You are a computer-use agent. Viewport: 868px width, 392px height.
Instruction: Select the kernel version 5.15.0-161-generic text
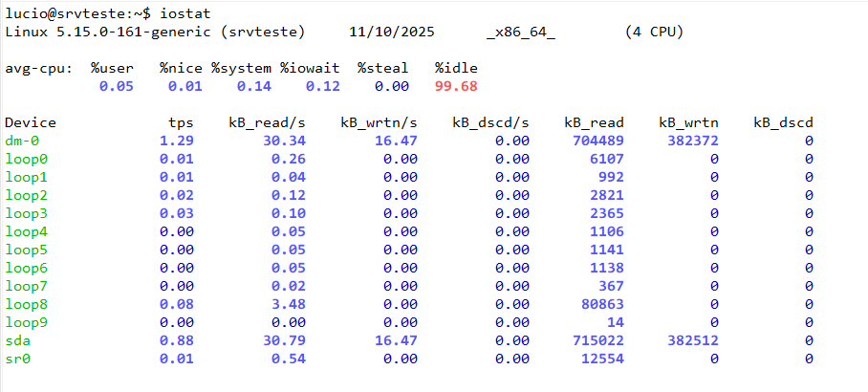[x=134, y=33]
